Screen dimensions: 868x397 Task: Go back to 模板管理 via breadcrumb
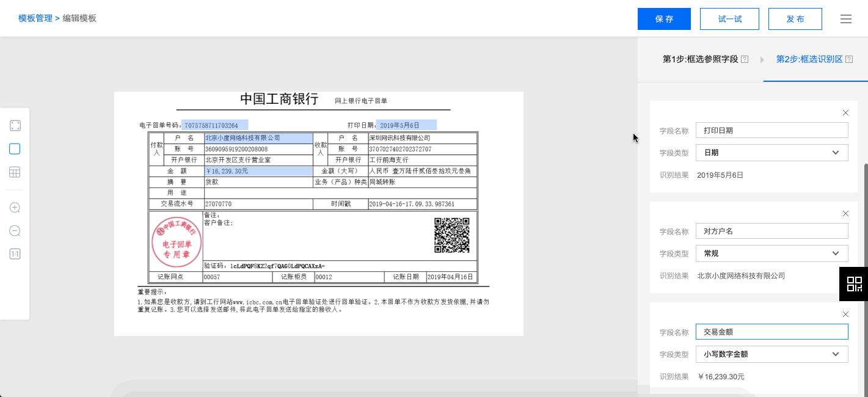point(35,18)
